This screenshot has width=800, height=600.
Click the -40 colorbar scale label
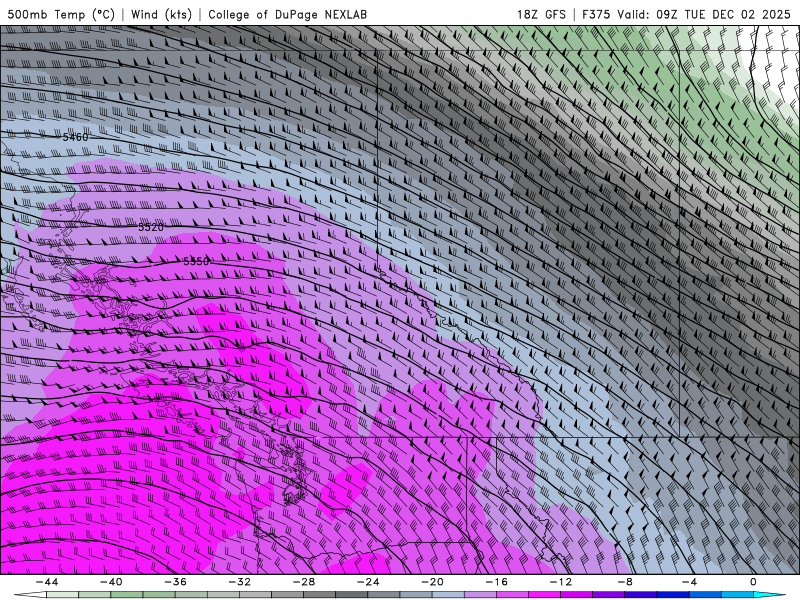(x=111, y=582)
